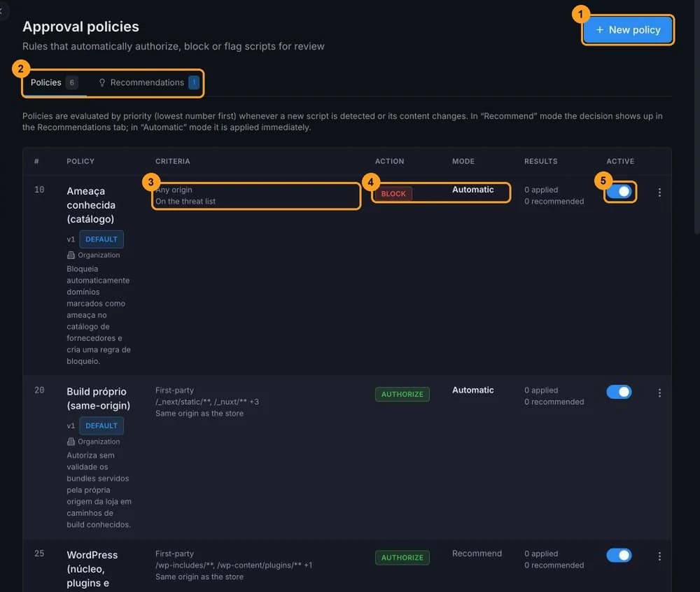Disable the Ameaça conhecida policy toggle
700x592 pixels.
point(619,191)
